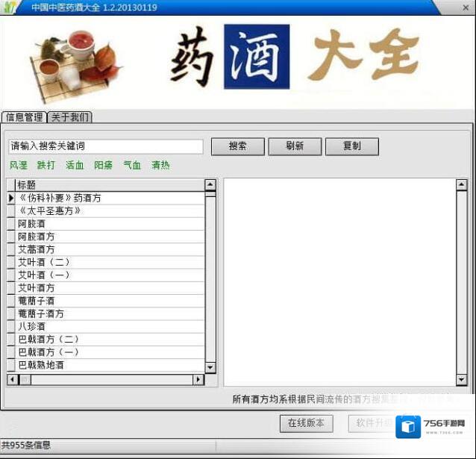Click the list horizontal scroll-right arrow
Viewport: 476px width, 459px height.
(x=198, y=380)
